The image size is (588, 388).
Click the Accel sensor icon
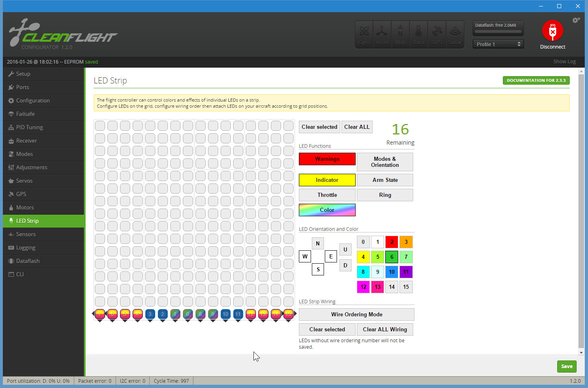click(x=382, y=34)
